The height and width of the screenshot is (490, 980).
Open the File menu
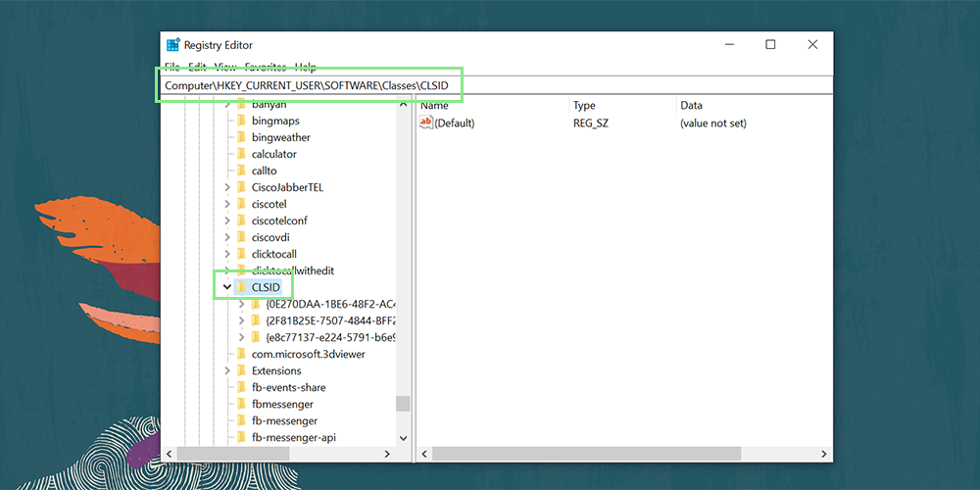(x=171, y=67)
